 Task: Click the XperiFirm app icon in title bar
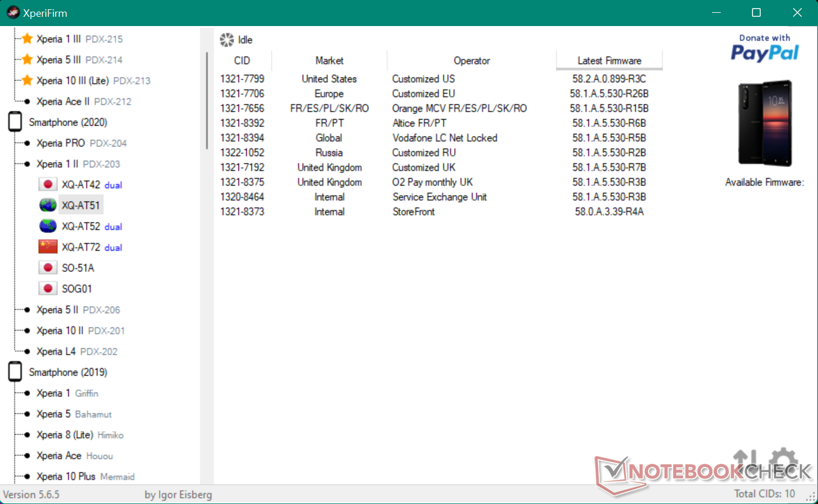[13, 13]
